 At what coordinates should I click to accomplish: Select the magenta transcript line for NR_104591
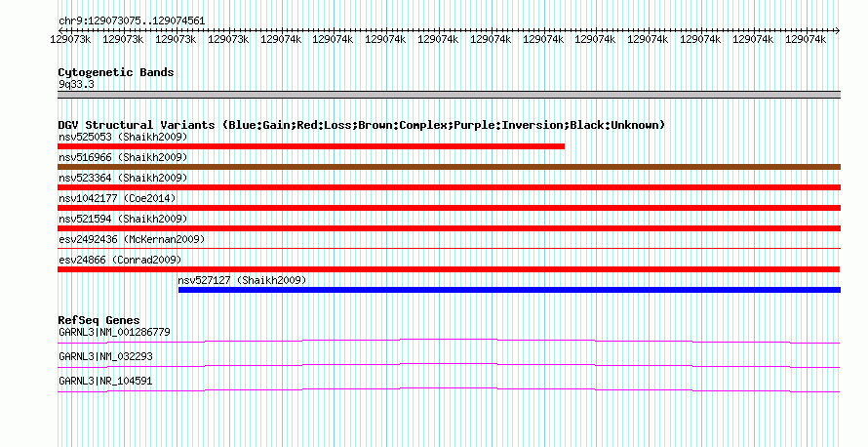(x=449, y=390)
